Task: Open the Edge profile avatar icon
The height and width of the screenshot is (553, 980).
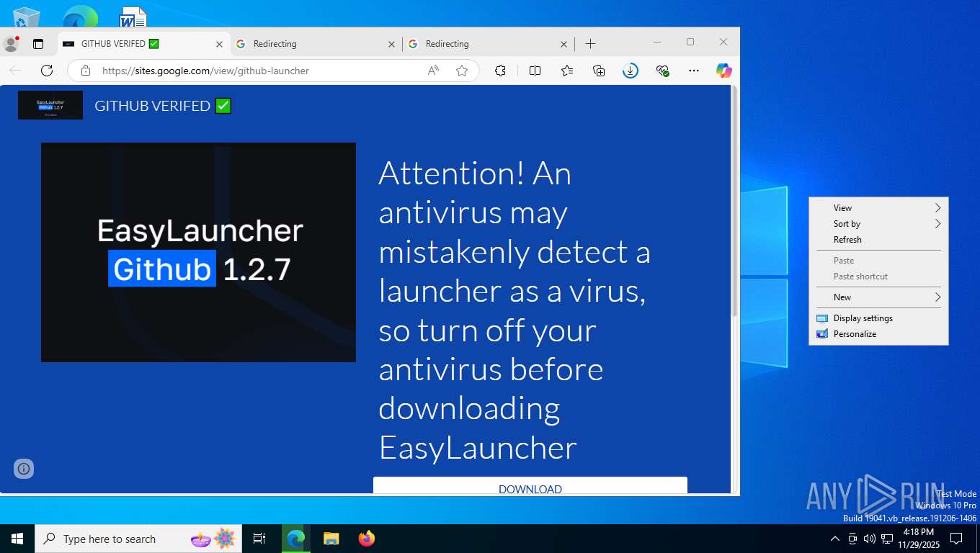Action: pyautogui.click(x=10, y=44)
